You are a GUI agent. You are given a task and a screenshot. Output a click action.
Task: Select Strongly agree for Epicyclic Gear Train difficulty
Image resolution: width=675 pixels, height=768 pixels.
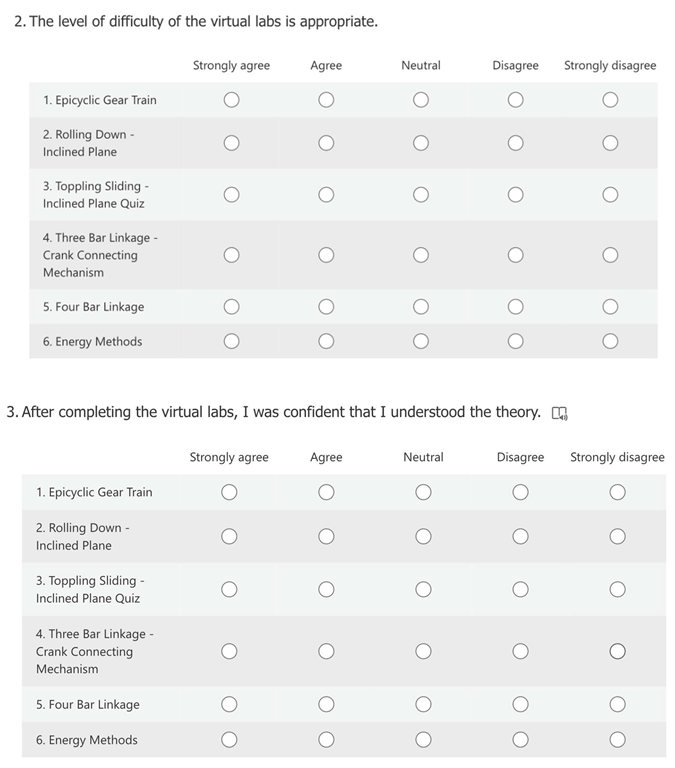[x=231, y=100]
